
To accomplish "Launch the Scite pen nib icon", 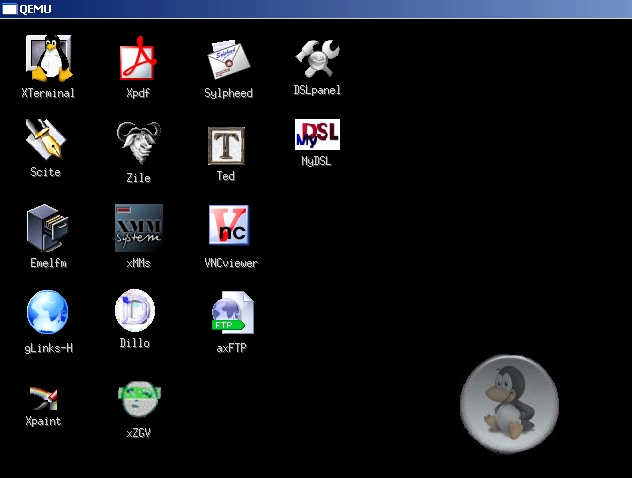I will tap(45, 139).
